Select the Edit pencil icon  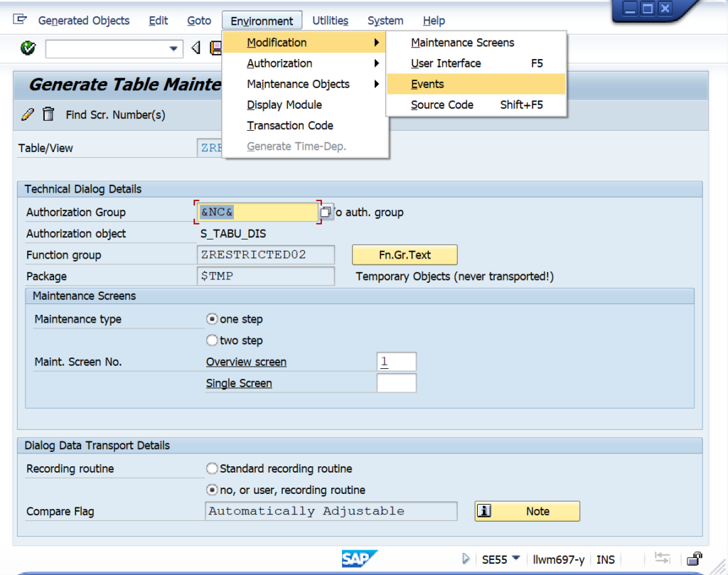coord(28,114)
